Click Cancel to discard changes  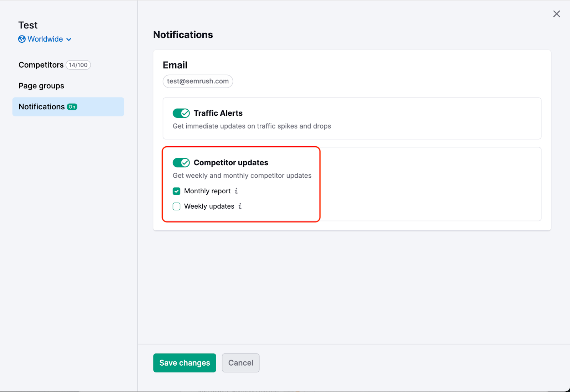click(240, 363)
